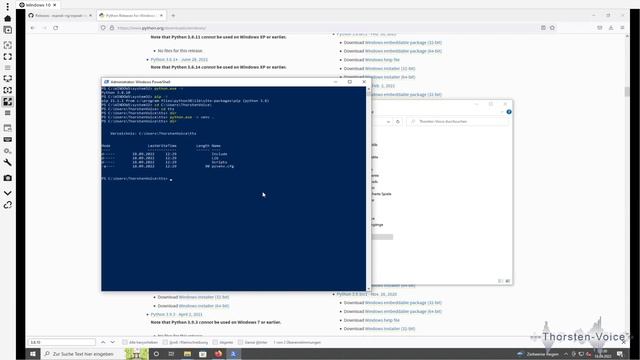
Task: Jump to next match with find bar down arrow
Action: click(x=113, y=342)
